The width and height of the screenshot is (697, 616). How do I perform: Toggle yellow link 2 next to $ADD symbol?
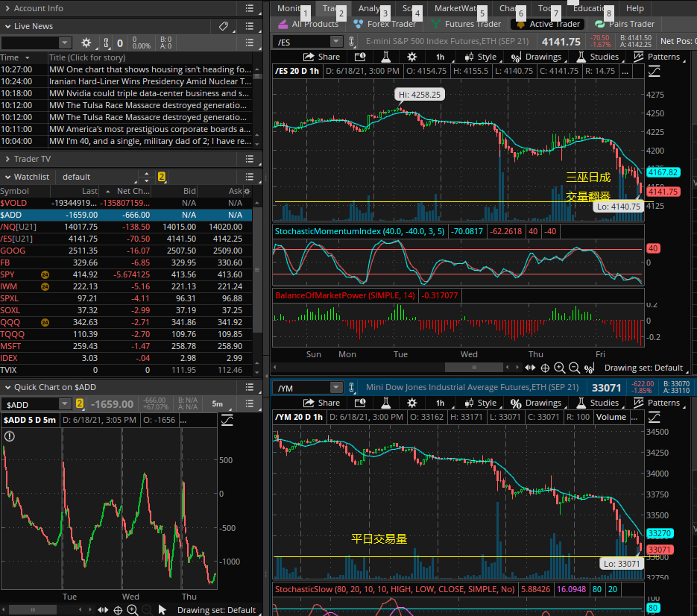[80, 404]
